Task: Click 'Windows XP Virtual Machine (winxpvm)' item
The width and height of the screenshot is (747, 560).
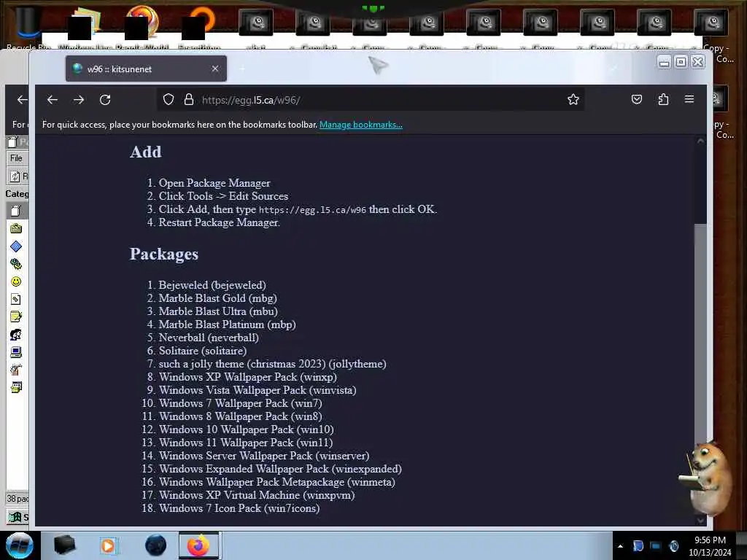Action: [x=257, y=495]
